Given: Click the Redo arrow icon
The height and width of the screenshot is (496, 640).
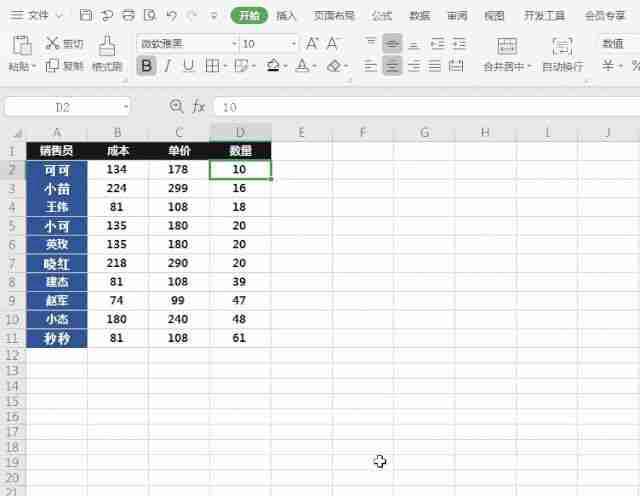Looking at the screenshot, I should point(191,16).
